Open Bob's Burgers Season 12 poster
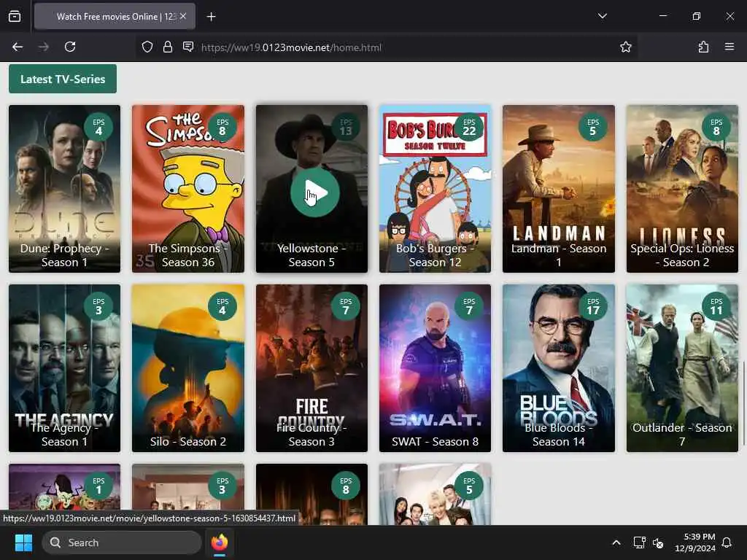747x560 pixels. point(435,189)
